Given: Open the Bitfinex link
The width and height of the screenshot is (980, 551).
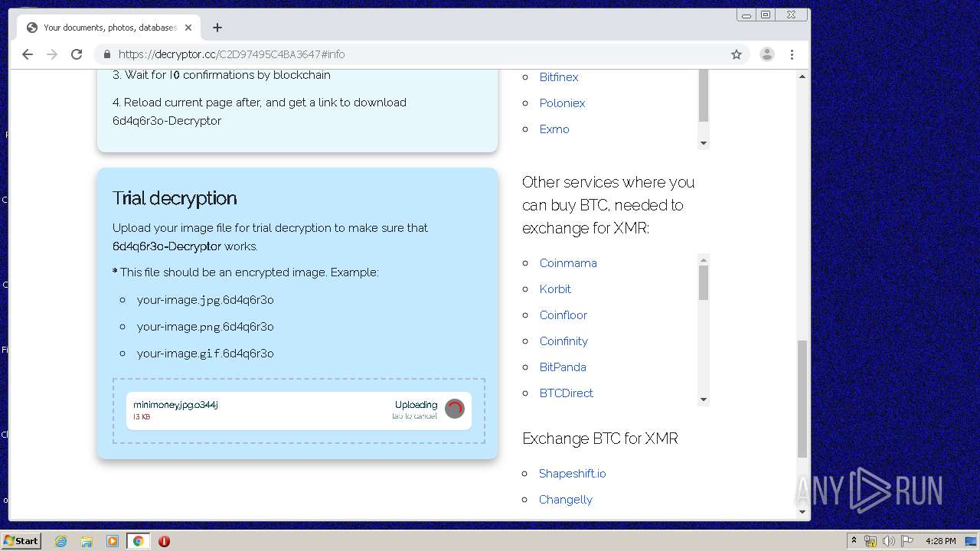Looking at the screenshot, I should [x=559, y=77].
